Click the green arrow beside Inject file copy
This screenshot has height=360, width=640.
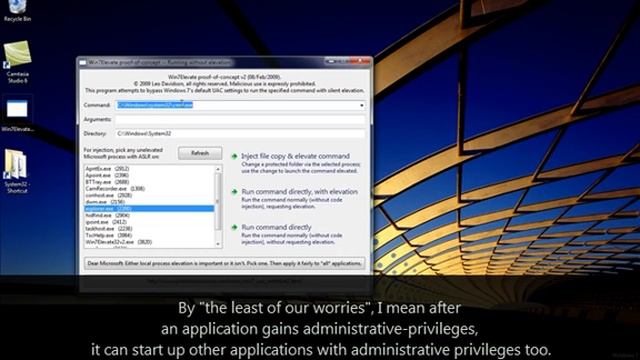pos(234,156)
